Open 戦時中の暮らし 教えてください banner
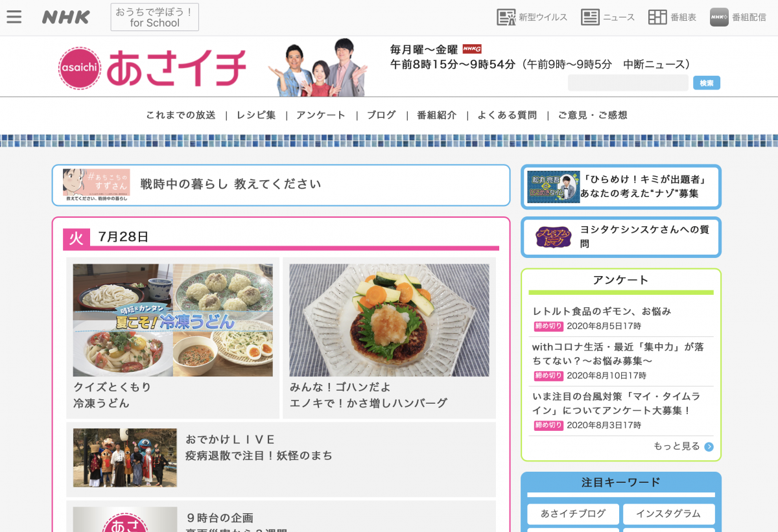 (x=281, y=185)
